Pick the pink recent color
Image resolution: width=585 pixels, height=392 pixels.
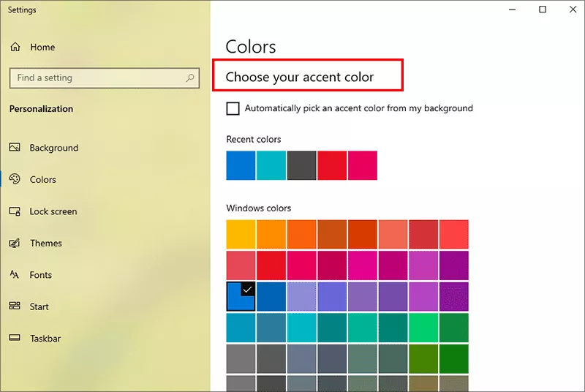363,165
